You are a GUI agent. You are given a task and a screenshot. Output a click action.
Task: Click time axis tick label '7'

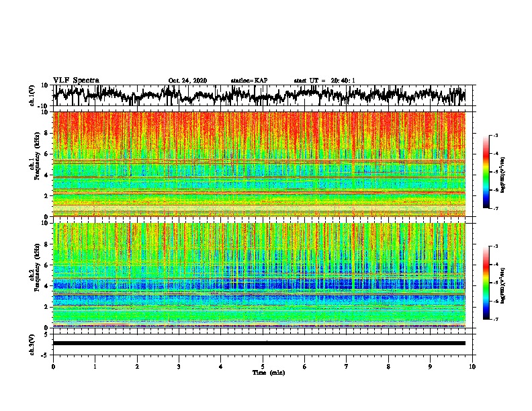(x=347, y=367)
